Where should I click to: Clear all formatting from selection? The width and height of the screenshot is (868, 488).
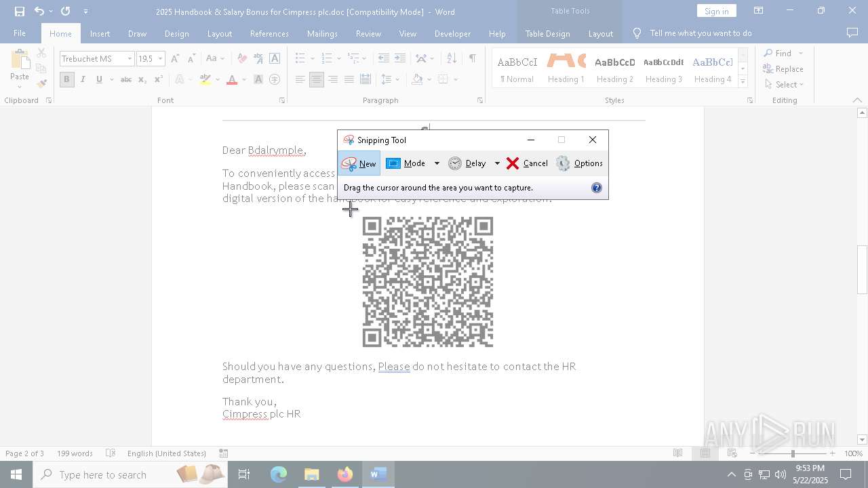[242, 59]
